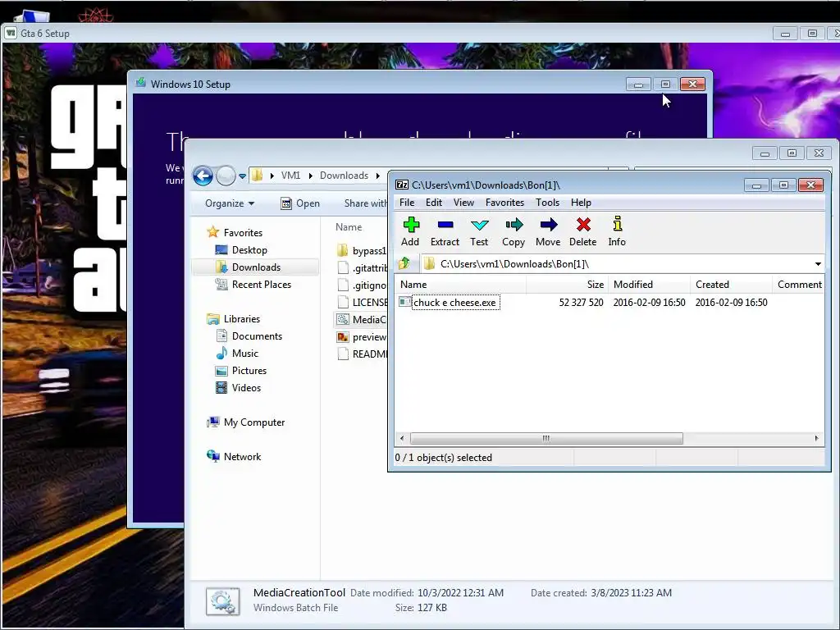Open Documents library

[249, 336]
